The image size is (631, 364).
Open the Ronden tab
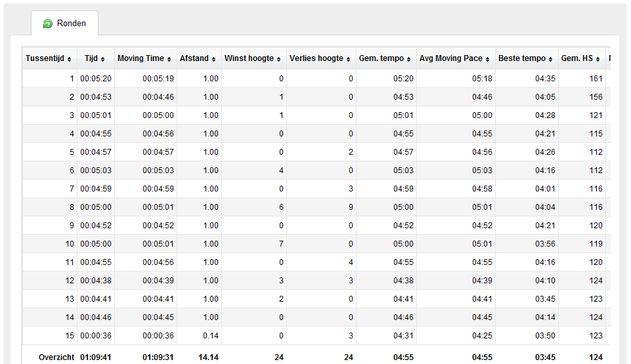tap(65, 24)
